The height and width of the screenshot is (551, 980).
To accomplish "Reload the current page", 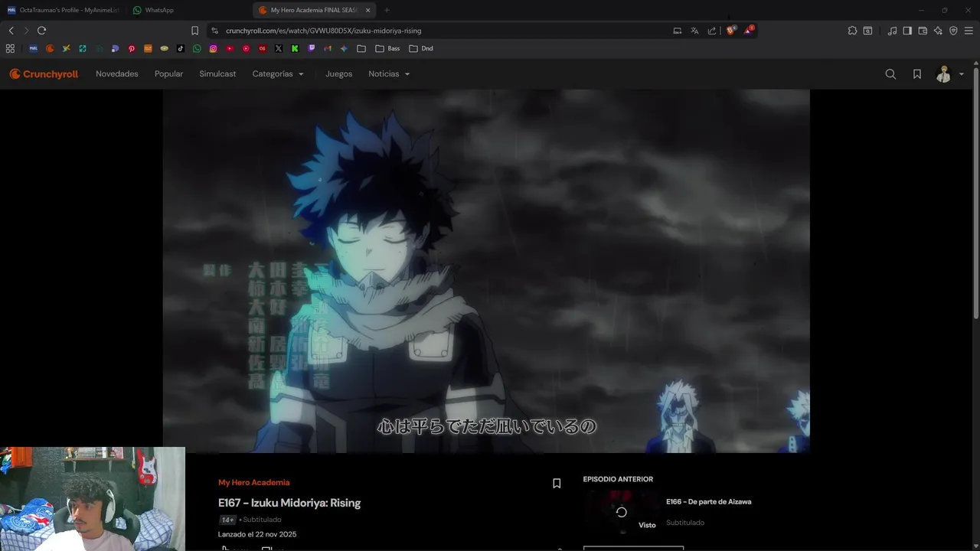I will (41, 31).
